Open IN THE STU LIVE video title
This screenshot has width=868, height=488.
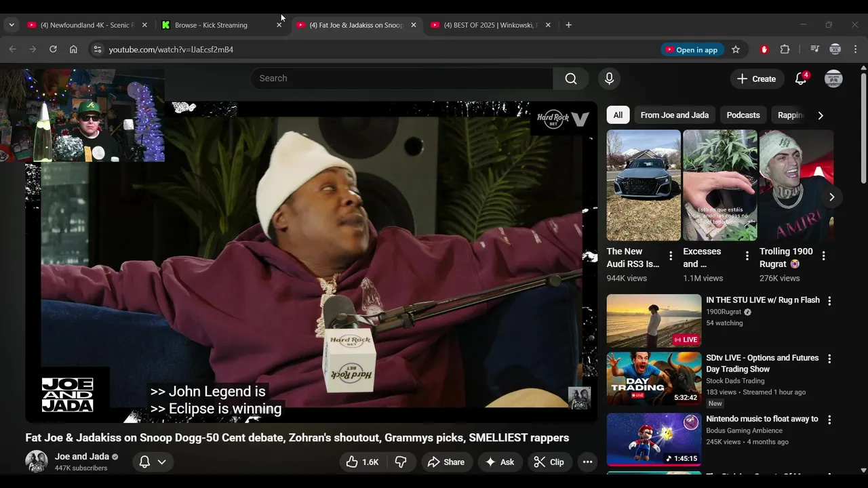coord(763,300)
